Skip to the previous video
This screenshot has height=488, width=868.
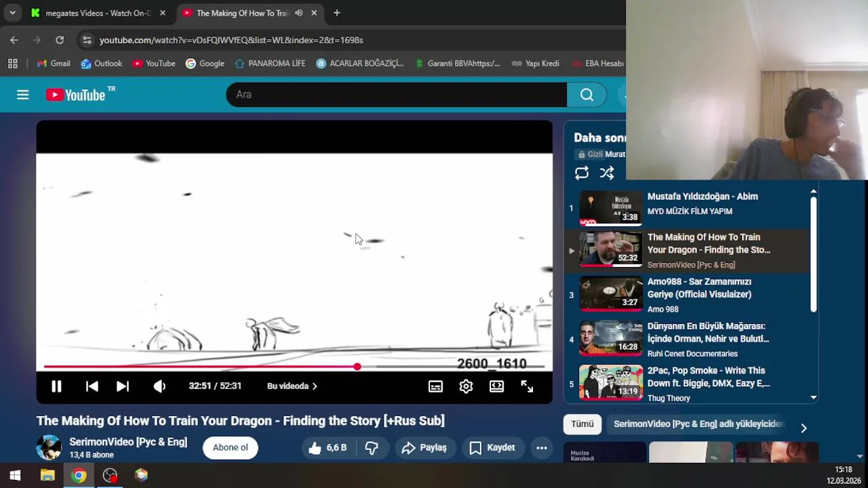tap(92, 386)
